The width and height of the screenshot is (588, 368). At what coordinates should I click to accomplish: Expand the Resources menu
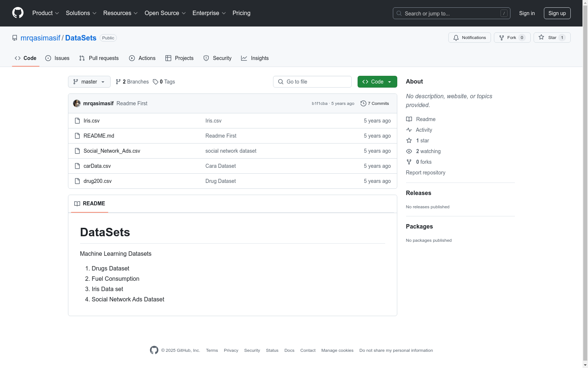[121, 13]
